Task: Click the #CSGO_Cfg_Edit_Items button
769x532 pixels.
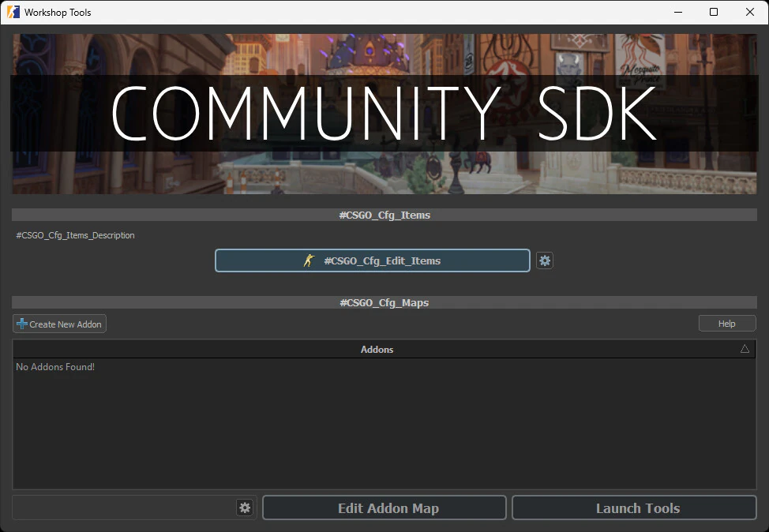Action: (372, 260)
